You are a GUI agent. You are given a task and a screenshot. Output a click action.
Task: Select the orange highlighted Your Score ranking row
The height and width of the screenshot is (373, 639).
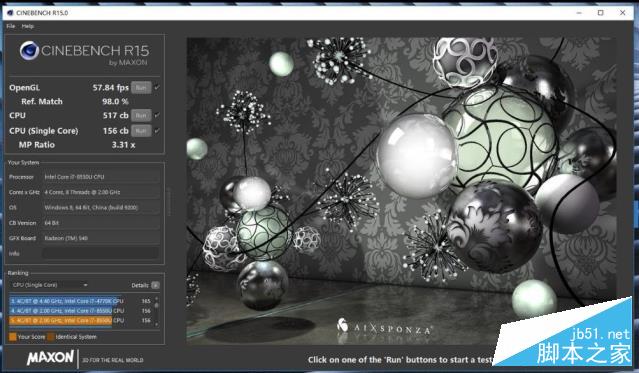81,320
